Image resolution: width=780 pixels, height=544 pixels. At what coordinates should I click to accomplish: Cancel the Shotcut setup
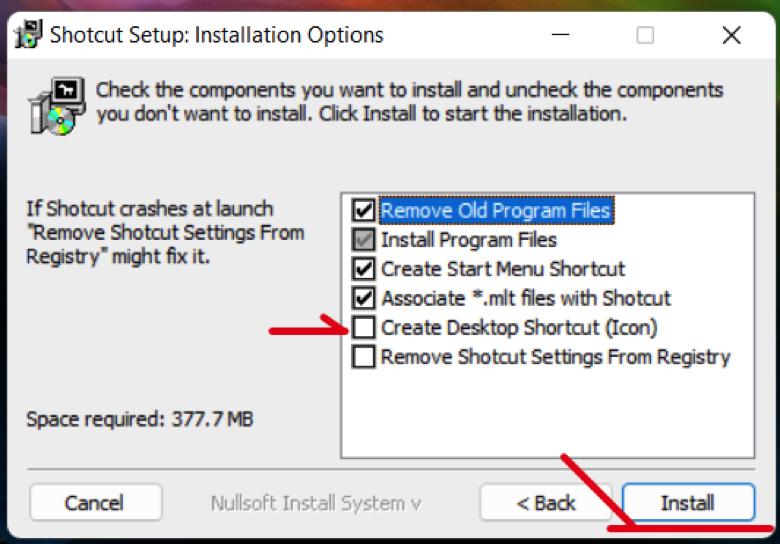coord(96,503)
